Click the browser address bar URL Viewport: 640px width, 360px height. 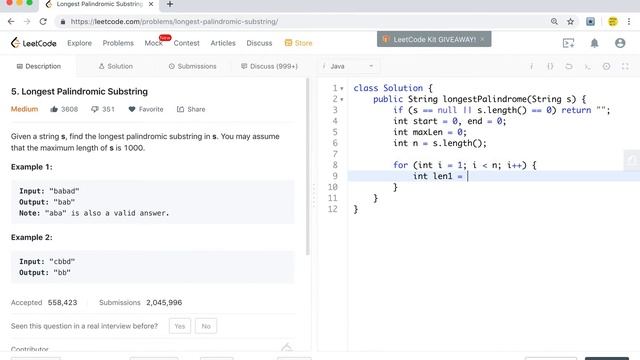[x=174, y=22]
